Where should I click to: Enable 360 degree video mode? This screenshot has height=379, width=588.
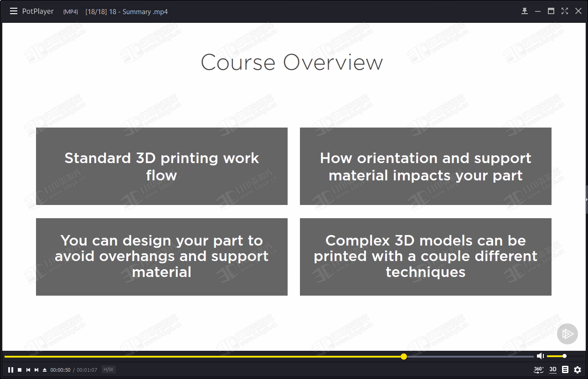click(539, 369)
